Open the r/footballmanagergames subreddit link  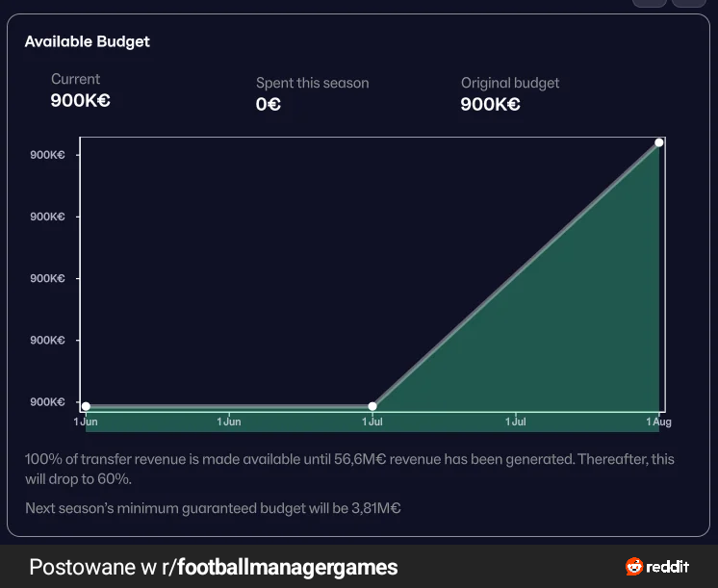point(287,567)
